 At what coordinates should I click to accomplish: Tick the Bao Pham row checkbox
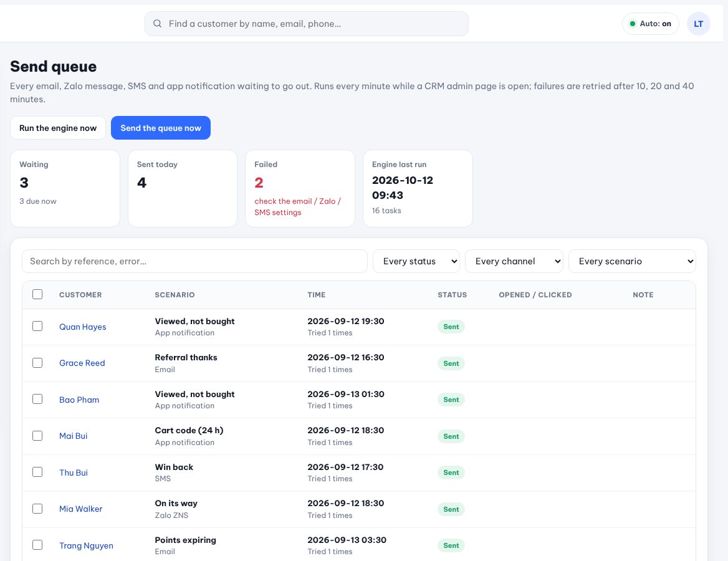(x=37, y=400)
